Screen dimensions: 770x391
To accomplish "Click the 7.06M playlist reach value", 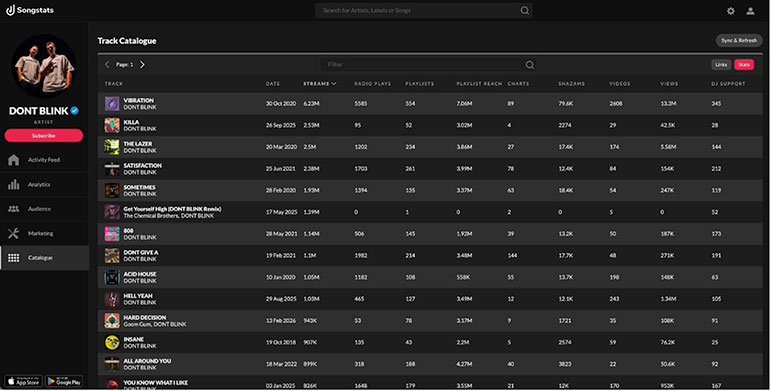I will pos(465,104).
